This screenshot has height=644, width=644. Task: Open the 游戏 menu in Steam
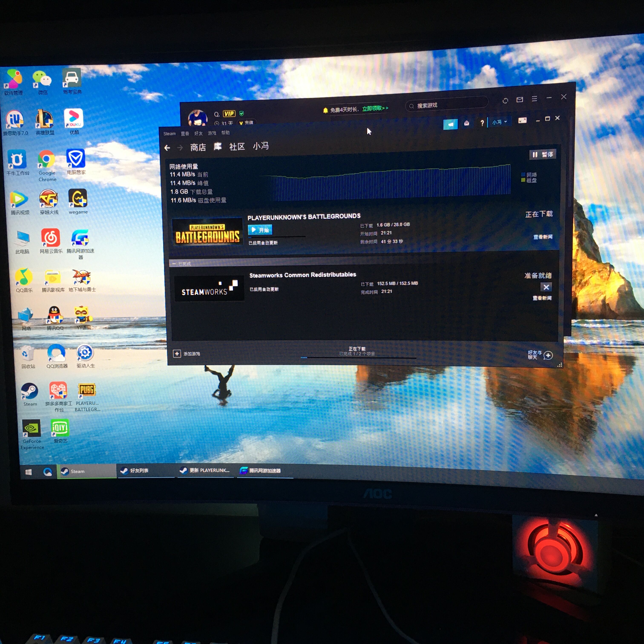[212, 133]
